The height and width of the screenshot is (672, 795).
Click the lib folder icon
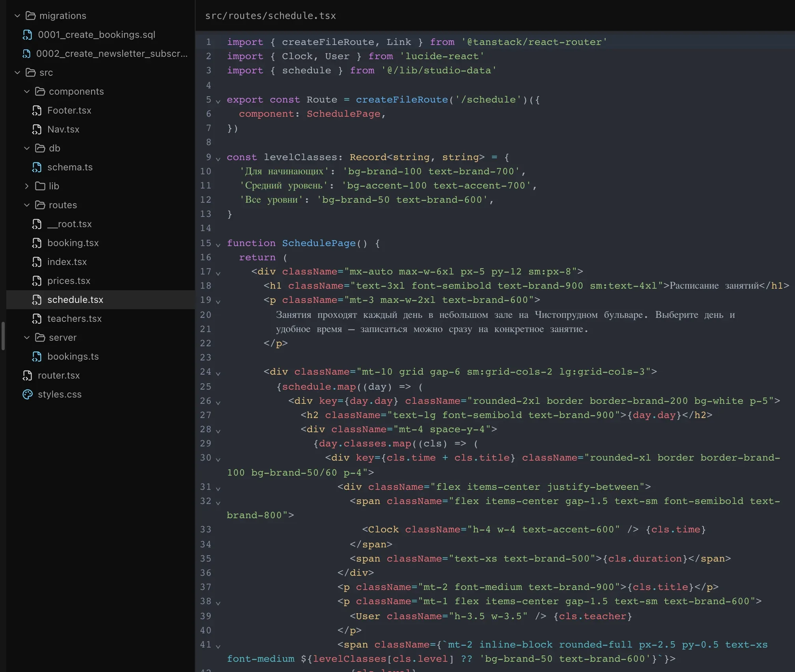pyautogui.click(x=40, y=186)
